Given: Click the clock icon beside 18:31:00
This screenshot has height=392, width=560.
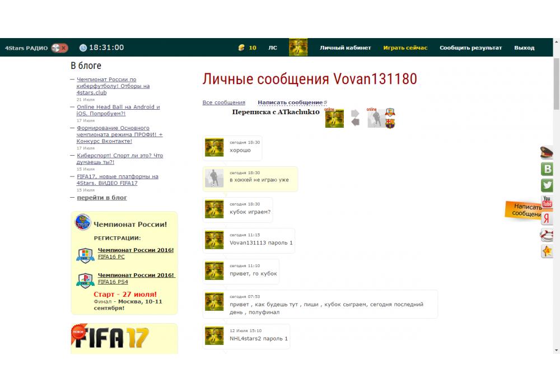Looking at the screenshot, I should pyautogui.click(x=83, y=48).
